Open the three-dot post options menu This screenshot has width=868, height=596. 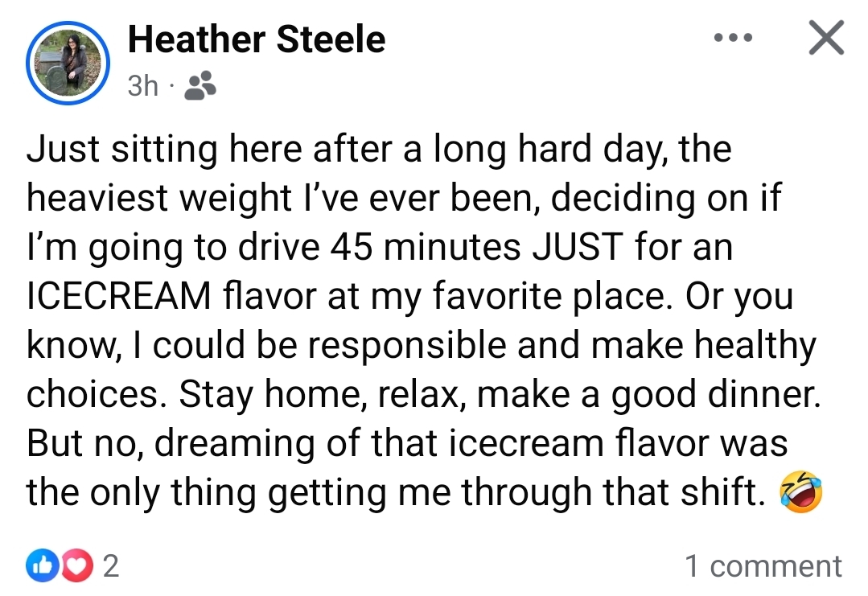point(733,38)
